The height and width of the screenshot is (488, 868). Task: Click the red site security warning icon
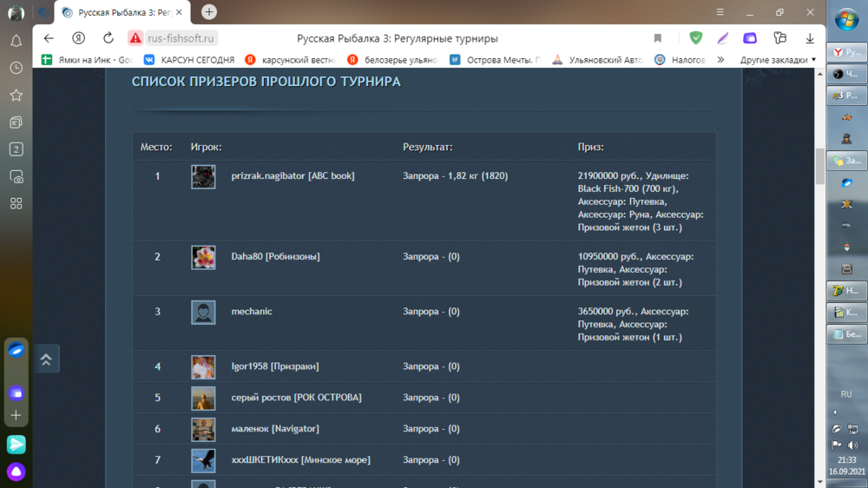135,38
